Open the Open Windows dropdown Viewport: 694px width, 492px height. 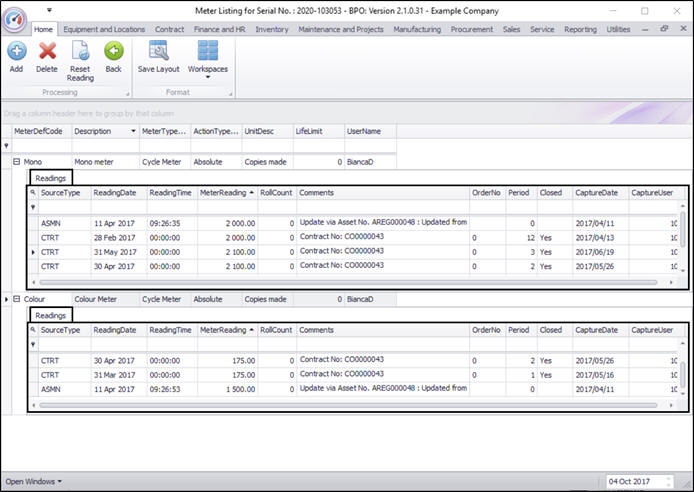pos(32,481)
